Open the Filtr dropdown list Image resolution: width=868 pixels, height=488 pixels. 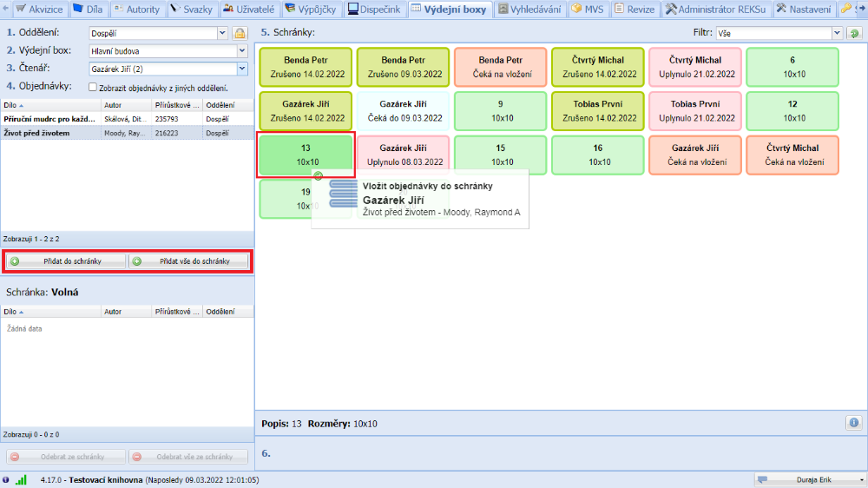point(837,33)
